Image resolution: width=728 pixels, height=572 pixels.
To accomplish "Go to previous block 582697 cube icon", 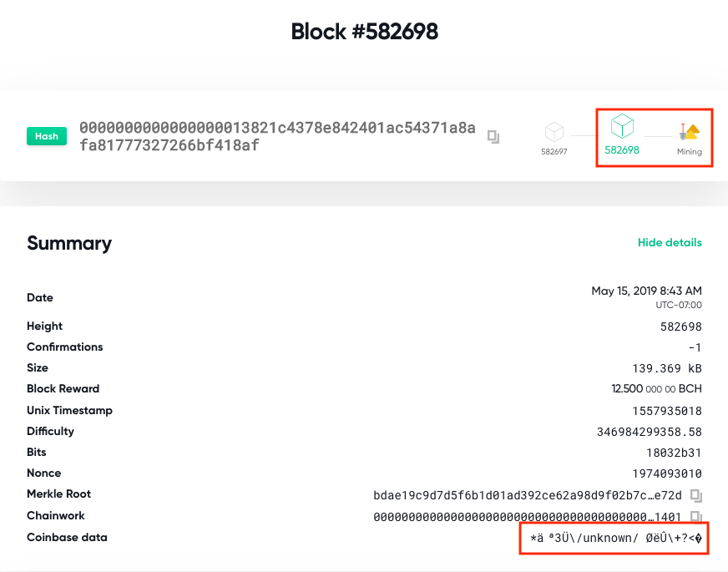I will [554, 132].
